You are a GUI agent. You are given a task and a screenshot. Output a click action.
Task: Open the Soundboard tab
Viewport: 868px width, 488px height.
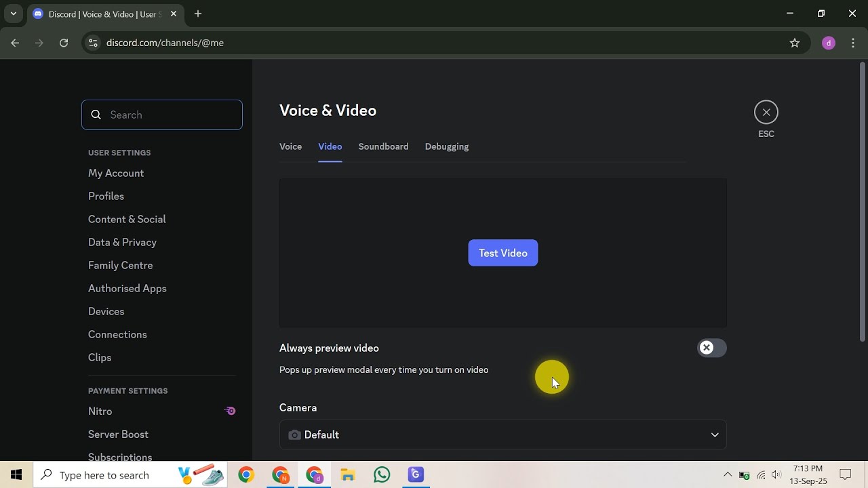point(383,146)
